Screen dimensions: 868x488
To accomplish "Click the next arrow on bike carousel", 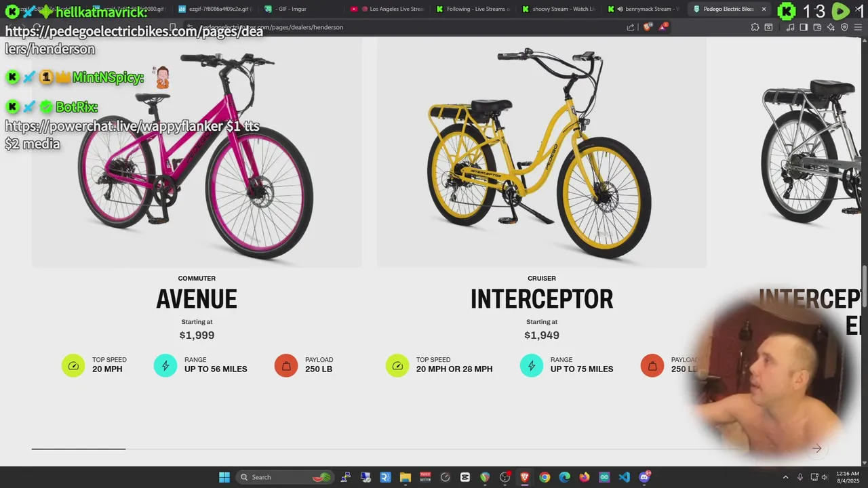I will pos(817,449).
